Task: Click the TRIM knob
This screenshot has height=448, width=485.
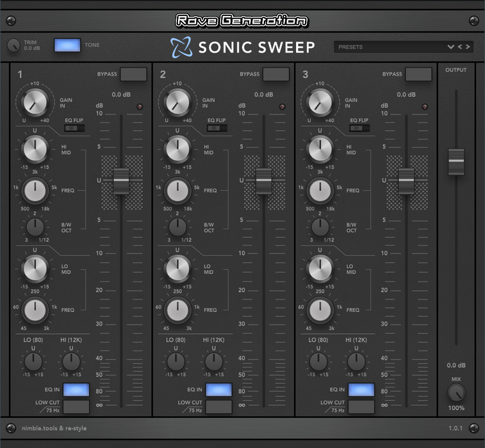Action: pyautogui.click(x=13, y=45)
